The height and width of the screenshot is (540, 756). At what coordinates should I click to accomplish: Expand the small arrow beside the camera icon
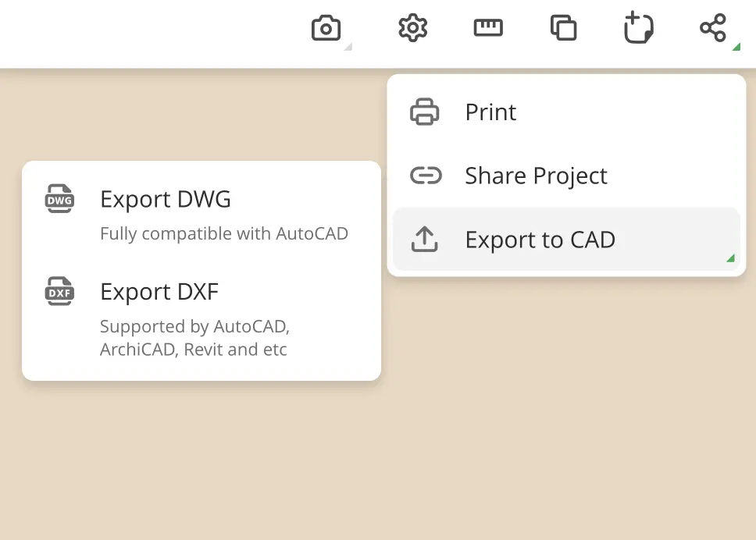(348, 47)
